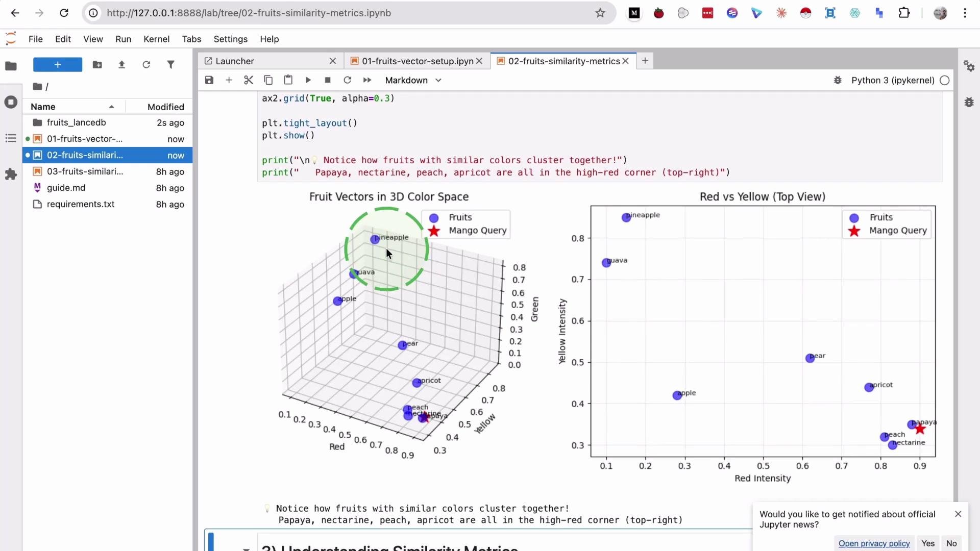Screen dimensions: 980x551
Task: Select 02-fruits-similari notebook in file list
Action: [108, 155]
